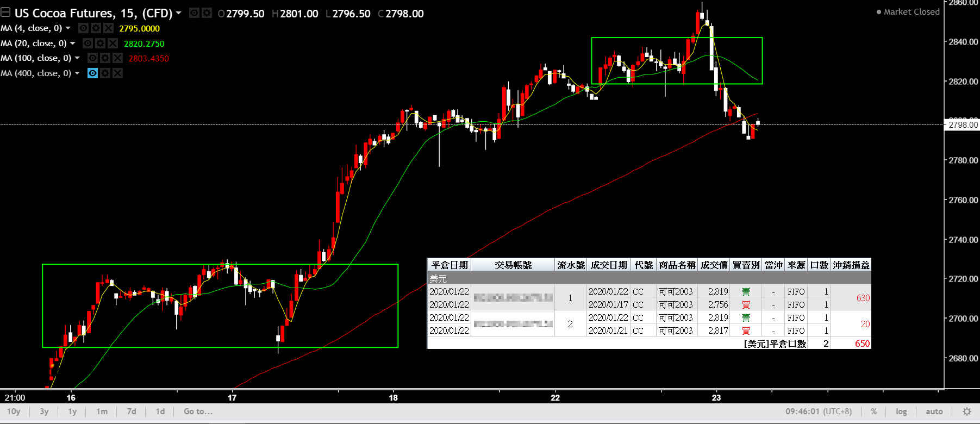Click the 流水號 column header

point(571,265)
